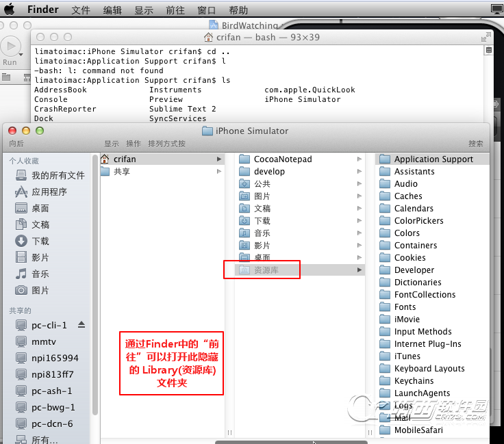This screenshot has height=444, width=504.
Task: Select pc-dcn-6 shared computer
Action: 44,423
